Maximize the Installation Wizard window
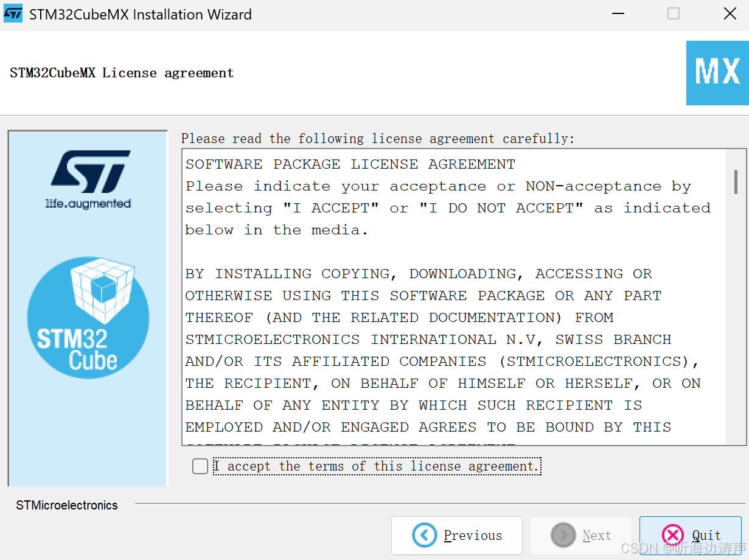The width and height of the screenshot is (749, 560). (674, 14)
